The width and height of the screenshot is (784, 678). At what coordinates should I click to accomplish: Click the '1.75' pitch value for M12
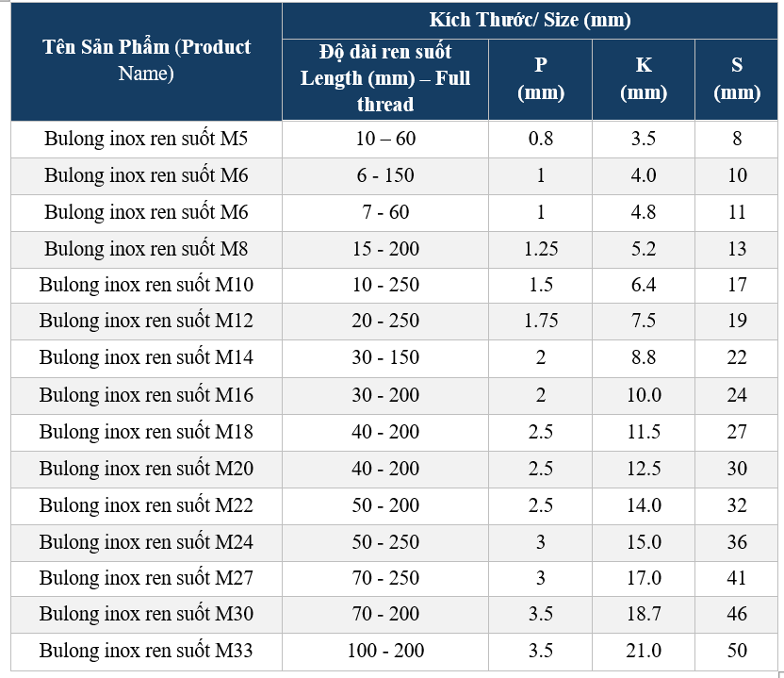coord(541,321)
